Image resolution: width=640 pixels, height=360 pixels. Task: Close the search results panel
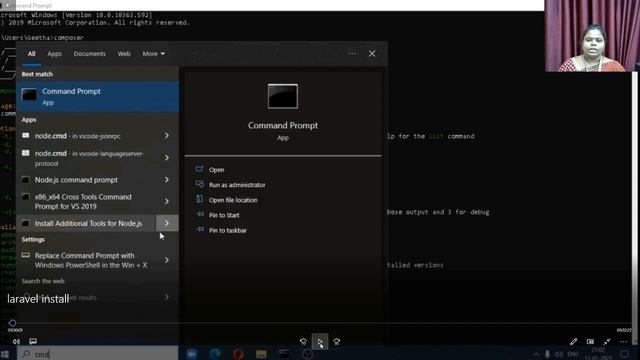372,53
